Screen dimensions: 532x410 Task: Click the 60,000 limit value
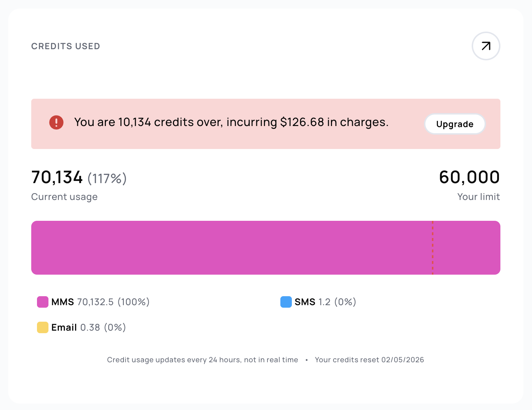tap(469, 177)
